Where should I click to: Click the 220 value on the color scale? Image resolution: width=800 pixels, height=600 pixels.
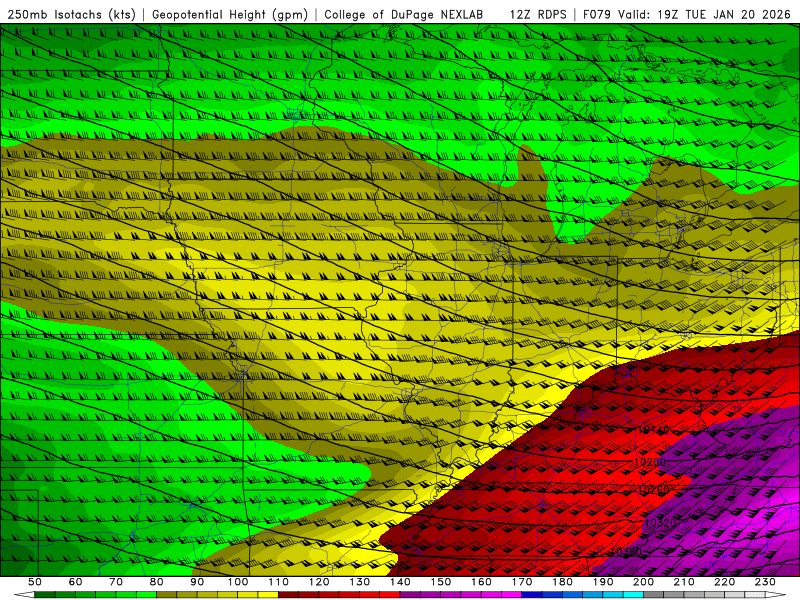point(724,582)
